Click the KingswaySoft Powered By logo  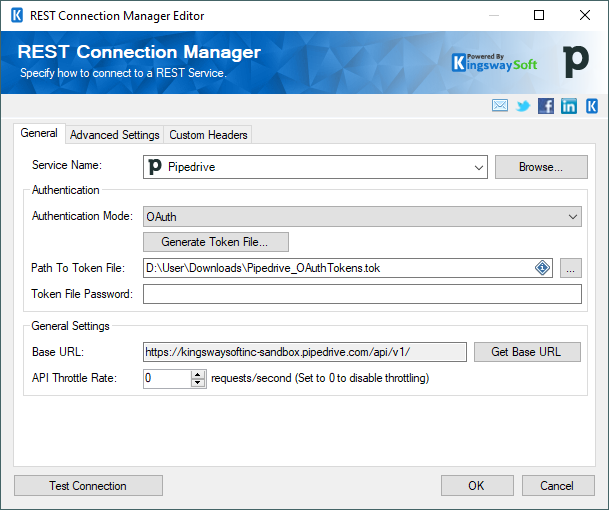[x=494, y=63]
